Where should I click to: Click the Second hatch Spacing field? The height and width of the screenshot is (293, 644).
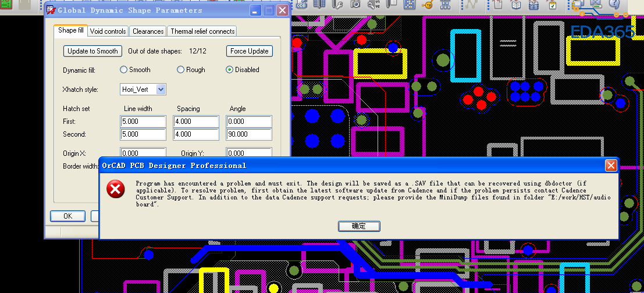click(196, 134)
